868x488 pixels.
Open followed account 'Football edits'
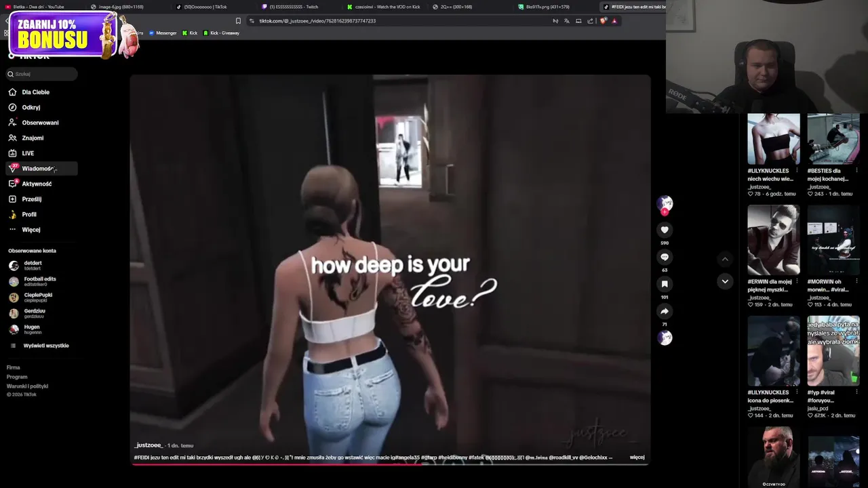pos(39,281)
